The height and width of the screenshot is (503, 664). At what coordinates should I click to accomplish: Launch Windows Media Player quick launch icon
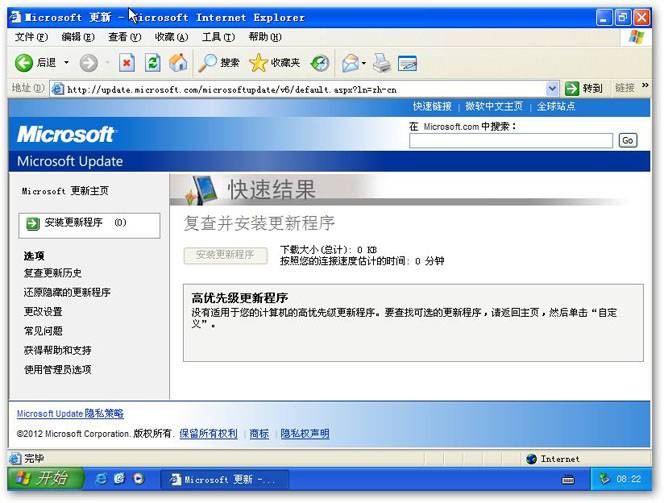point(138,479)
